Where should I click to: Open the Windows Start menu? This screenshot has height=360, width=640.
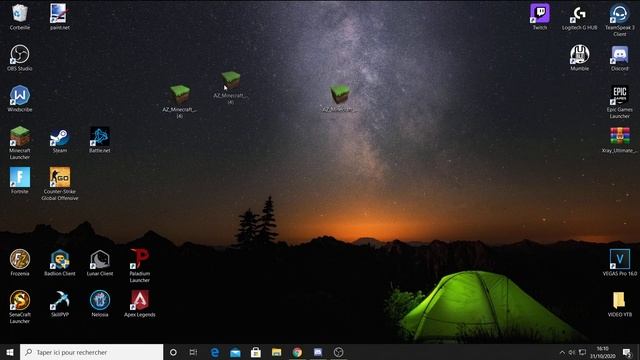click(x=10, y=352)
